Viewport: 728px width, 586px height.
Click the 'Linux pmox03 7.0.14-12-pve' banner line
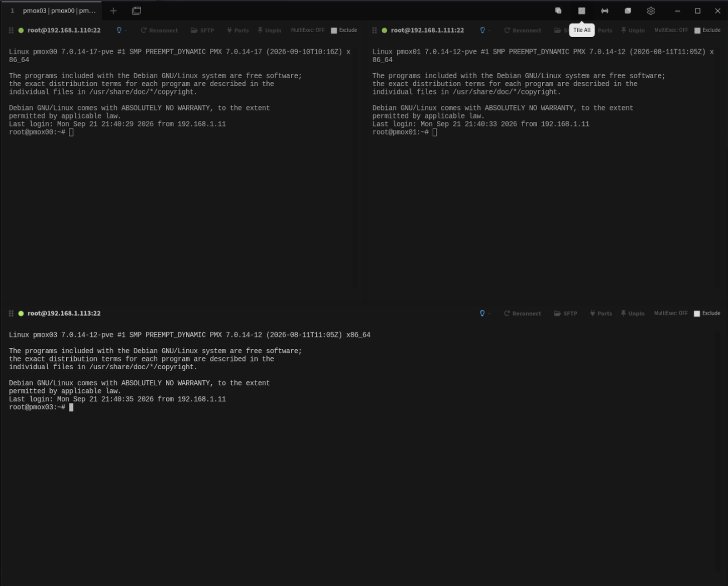(190, 335)
